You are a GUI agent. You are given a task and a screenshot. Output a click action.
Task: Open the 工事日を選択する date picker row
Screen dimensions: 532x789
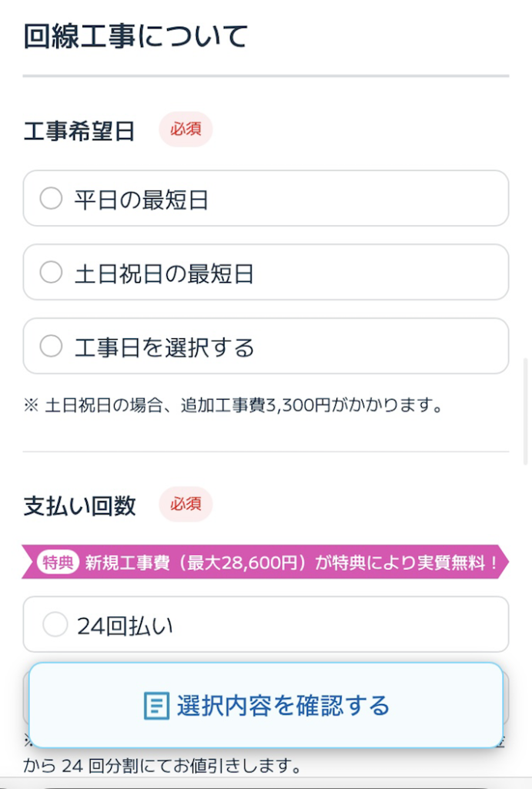click(266, 346)
